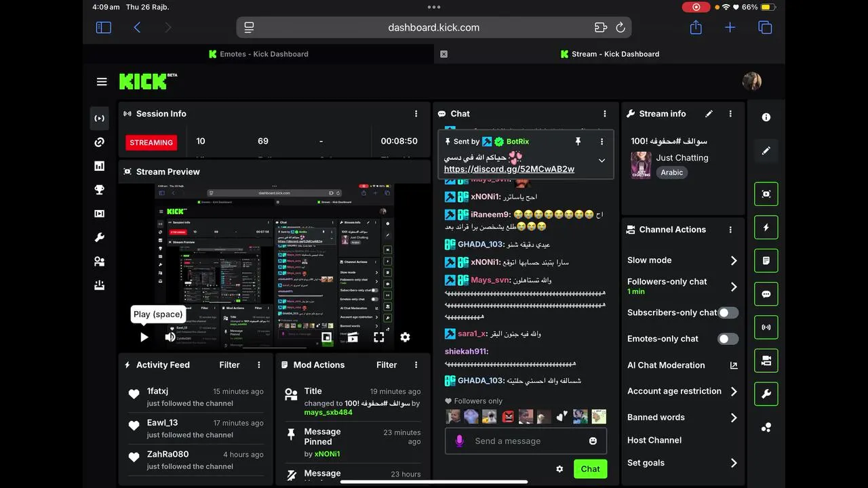Screen dimensions: 868x488
Task: Open Host Channel action
Action: point(654,440)
